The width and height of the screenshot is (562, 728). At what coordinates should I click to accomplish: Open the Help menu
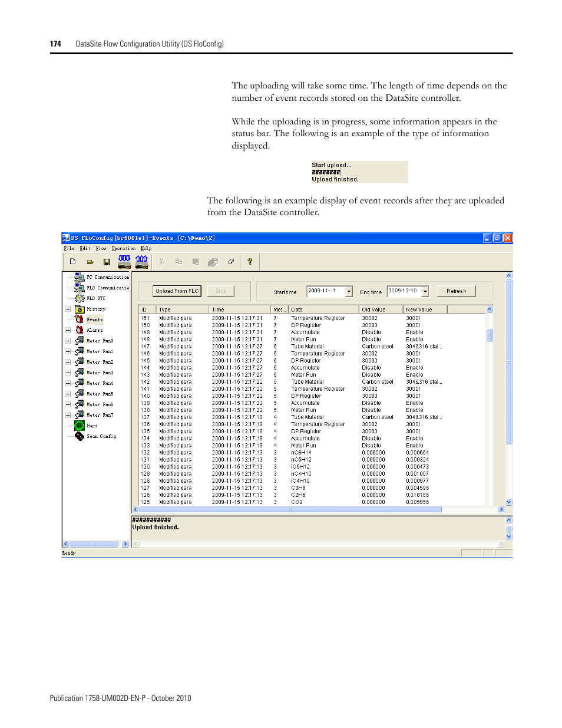pyautogui.click(x=146, y=248)
